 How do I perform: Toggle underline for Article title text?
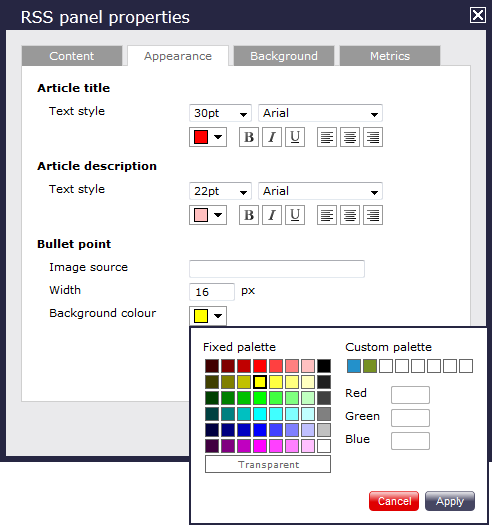click(295, 137)
